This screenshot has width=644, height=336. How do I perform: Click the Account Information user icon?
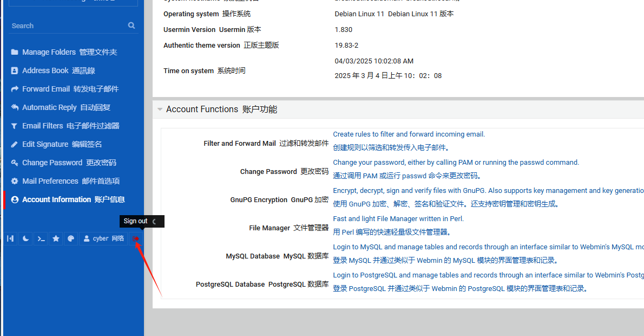pyautogui.click(x=15, y=199)
